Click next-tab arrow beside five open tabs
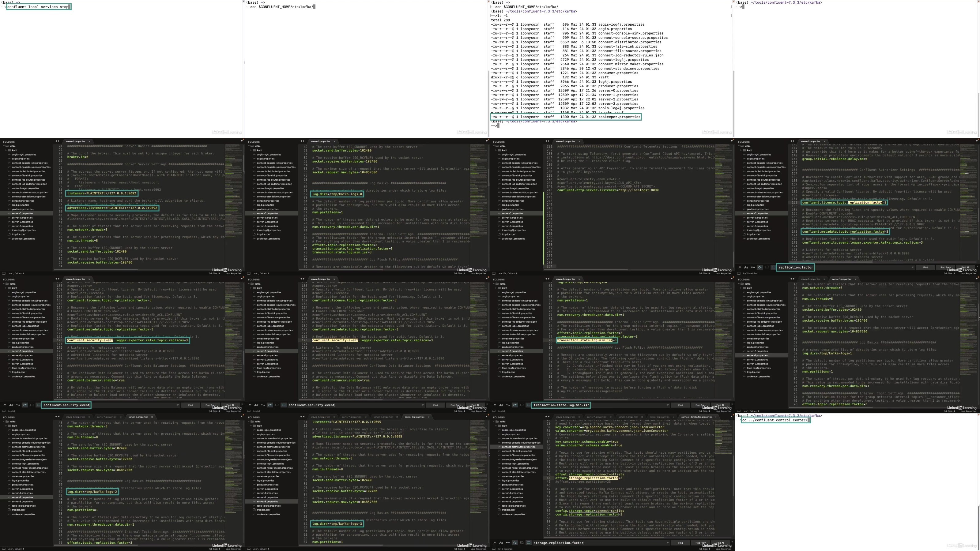980x551 pixels. (549, 417)
